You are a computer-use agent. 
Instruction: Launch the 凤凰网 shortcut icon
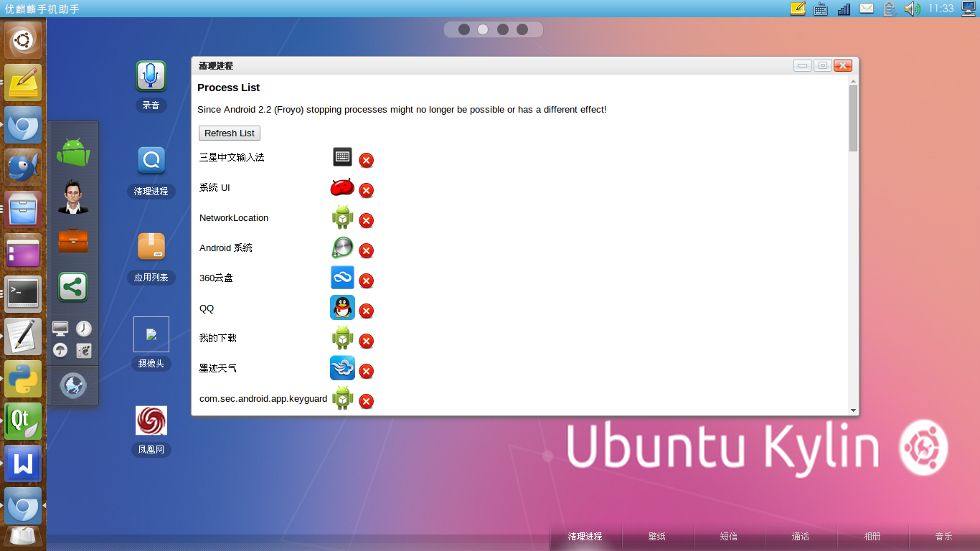pyautogui.click(x=151, y=420)
